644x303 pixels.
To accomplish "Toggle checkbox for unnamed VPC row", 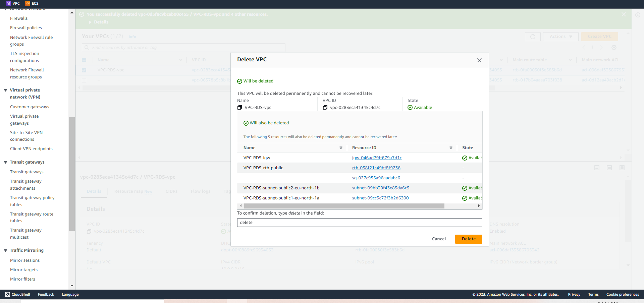I will (84, 80).
